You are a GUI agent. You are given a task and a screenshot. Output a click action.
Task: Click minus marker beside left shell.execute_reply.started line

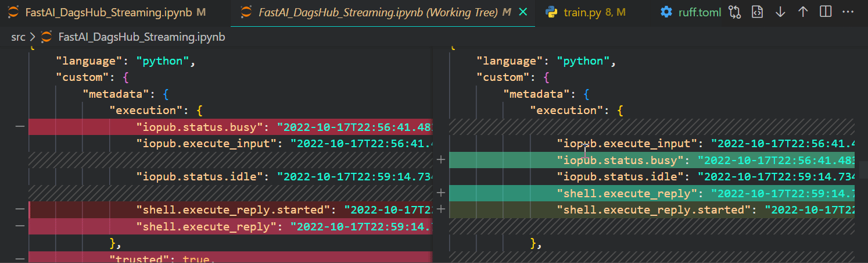coord(20,210)
